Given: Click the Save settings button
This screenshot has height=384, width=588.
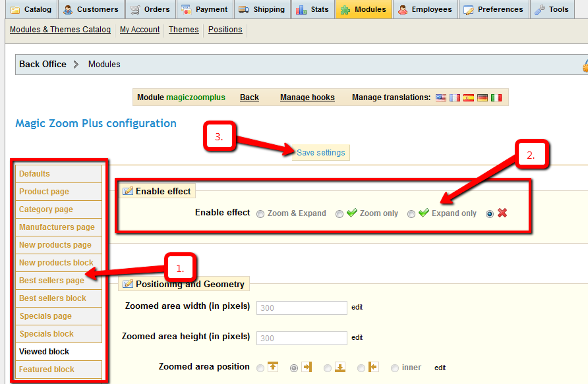Looking at the screenshot, I should pyautogui.click(x=320, y=152).
